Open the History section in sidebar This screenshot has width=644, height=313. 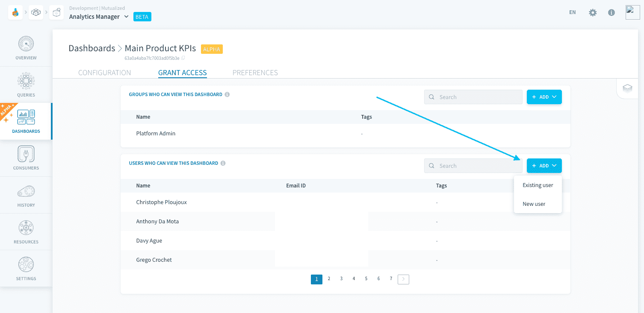pos(26,195)
